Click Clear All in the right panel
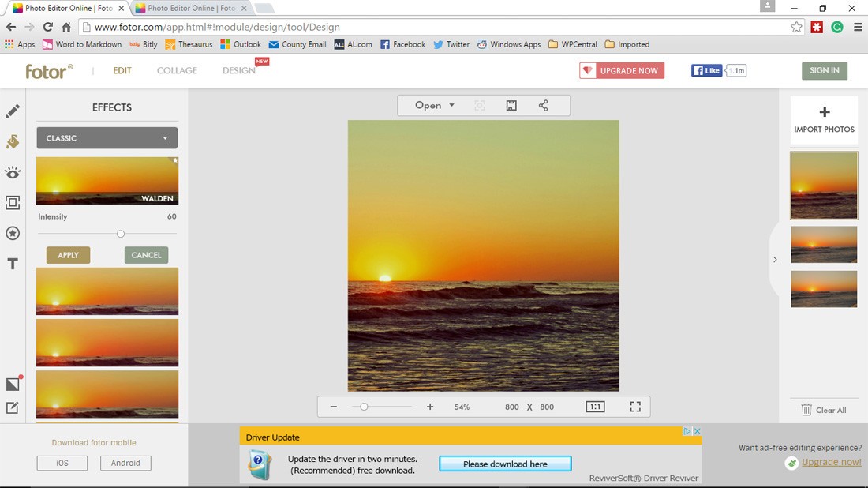The image size is (868, 488). 825,410
